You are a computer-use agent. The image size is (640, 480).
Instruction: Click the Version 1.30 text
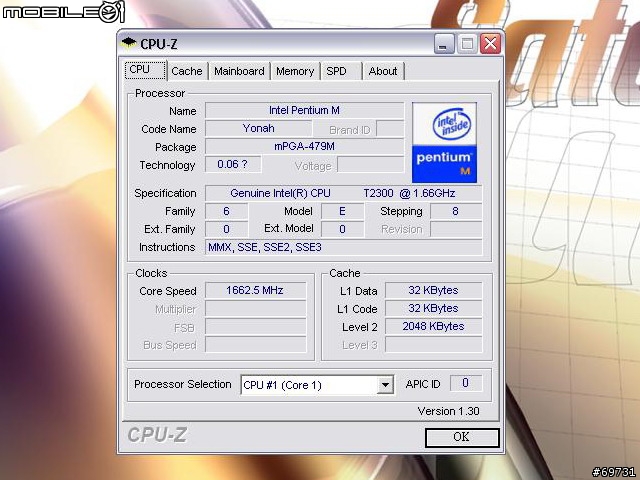(448, 411)
